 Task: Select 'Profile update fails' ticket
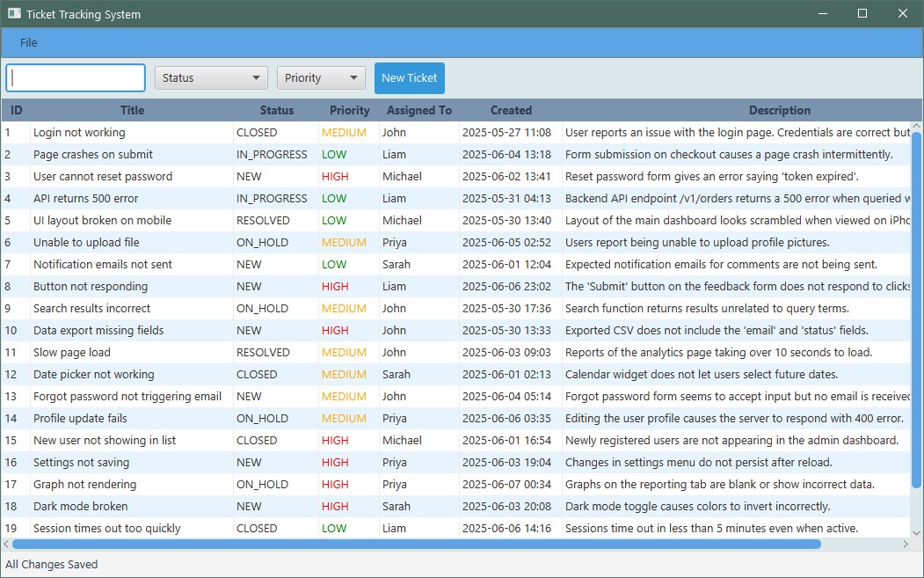pyautogui.click(x=80, y=419)
